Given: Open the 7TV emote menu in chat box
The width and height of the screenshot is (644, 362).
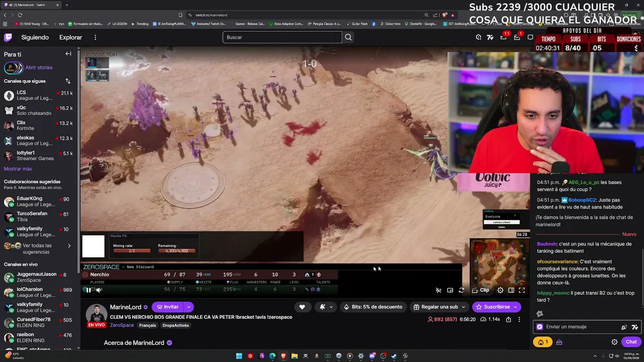Looking at the screenshot, I should pyautogui.click(x=634, y=327).
